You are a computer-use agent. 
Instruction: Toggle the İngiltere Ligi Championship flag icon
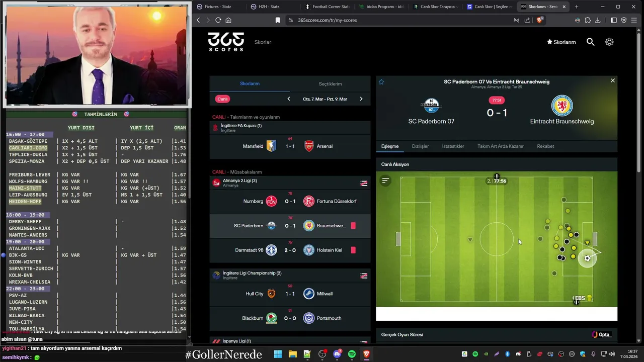click(x=364, y=276)
